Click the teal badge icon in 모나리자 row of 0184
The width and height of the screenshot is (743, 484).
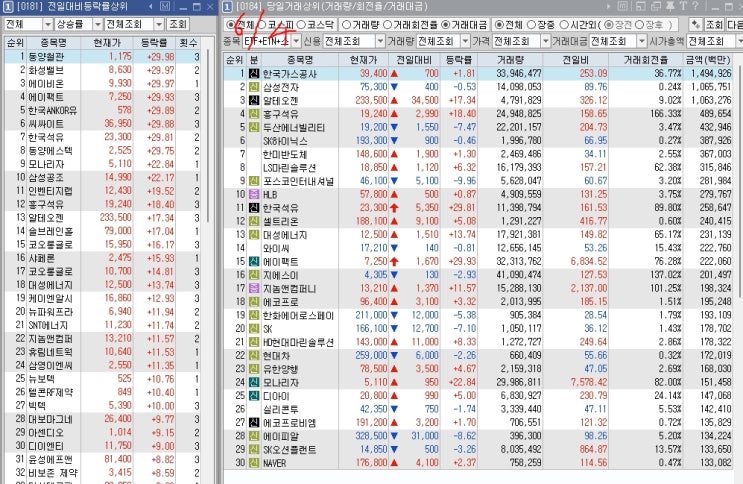click(254, 382)
